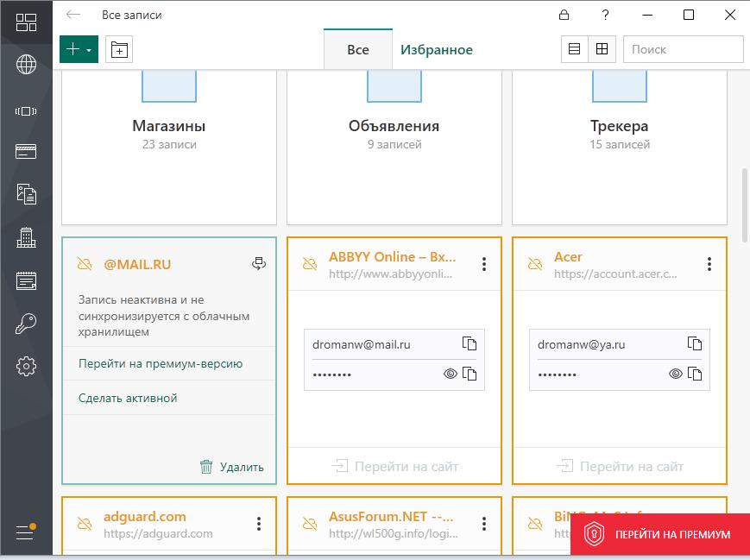Open the documents and images section

(x=26, y=194)
